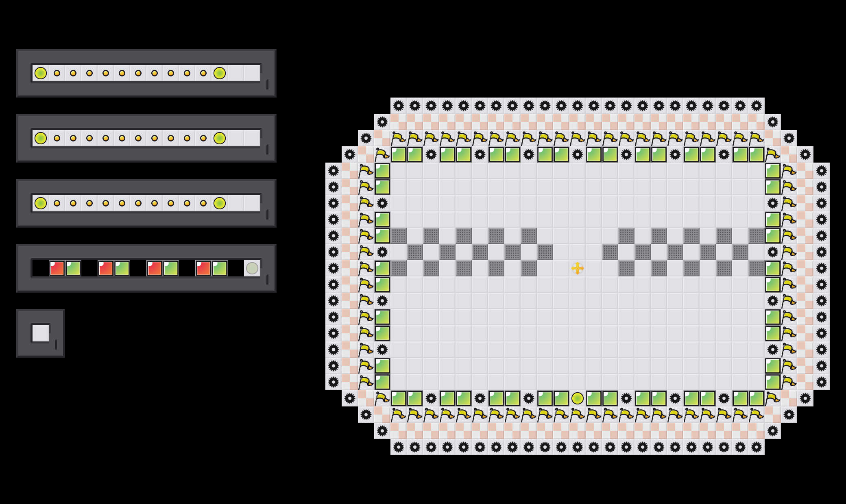Screen dimensions: 846x504
Task: Click the grey circle in the red-and-green tile panel
Action: [x=252, y=268]
